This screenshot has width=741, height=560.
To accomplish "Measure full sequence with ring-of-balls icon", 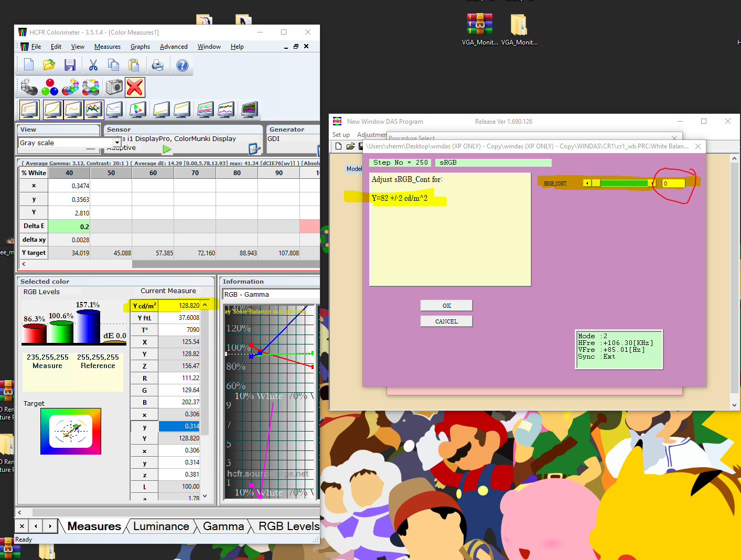I will pos(91,87).
